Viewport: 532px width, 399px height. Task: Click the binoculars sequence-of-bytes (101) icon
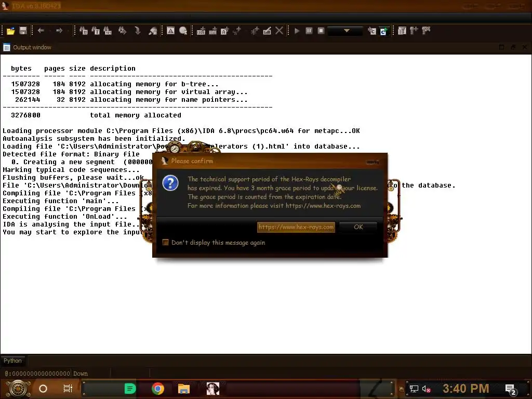coord(108,31)
